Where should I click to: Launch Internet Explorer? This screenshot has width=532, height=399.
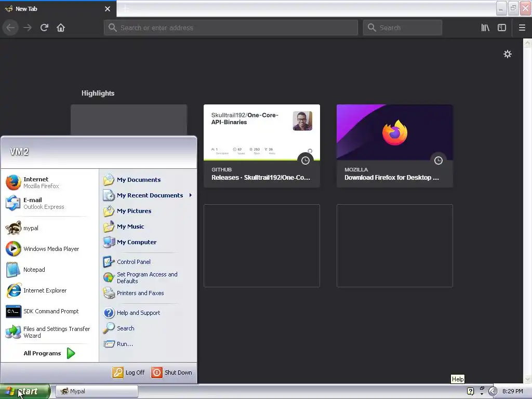(x=49, y=290)
